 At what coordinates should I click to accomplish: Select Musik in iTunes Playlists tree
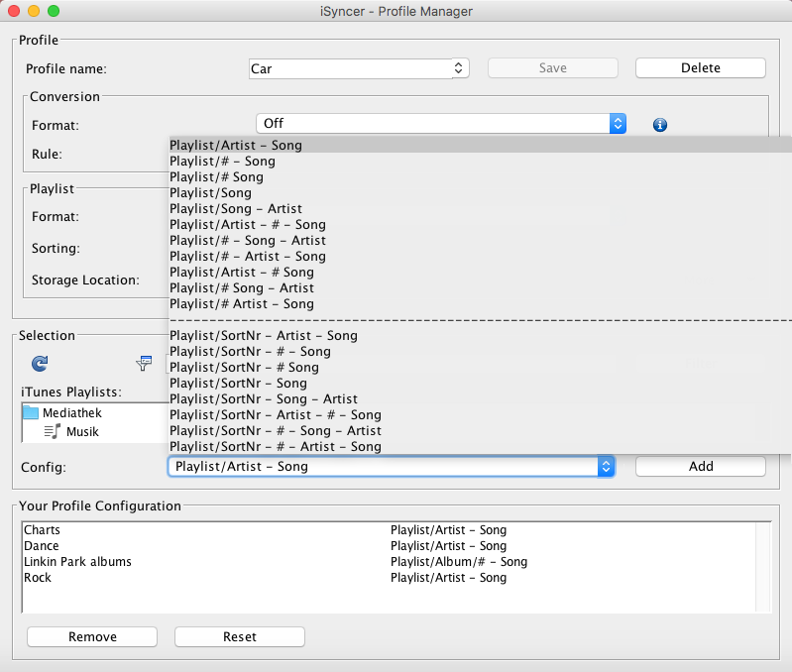pos(82,432)
